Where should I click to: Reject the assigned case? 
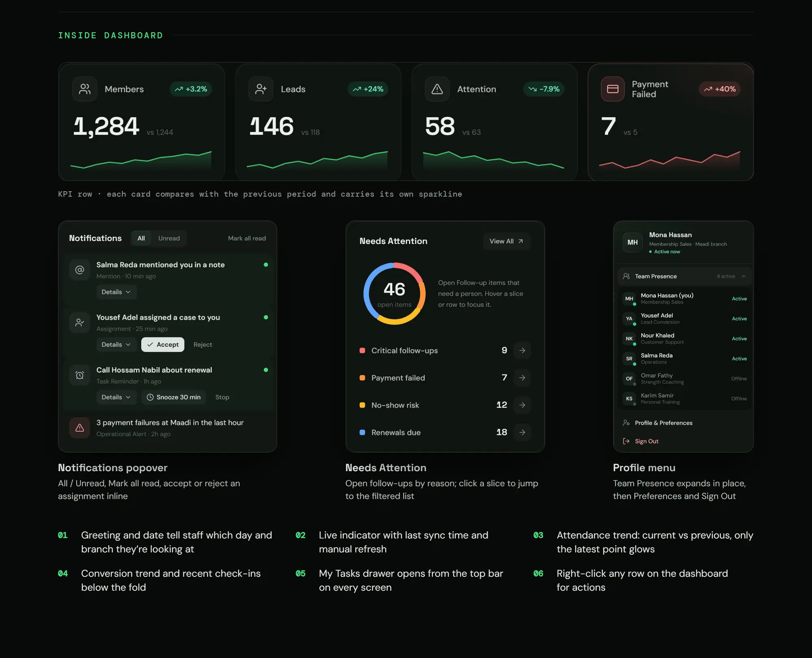click(203, 344)
